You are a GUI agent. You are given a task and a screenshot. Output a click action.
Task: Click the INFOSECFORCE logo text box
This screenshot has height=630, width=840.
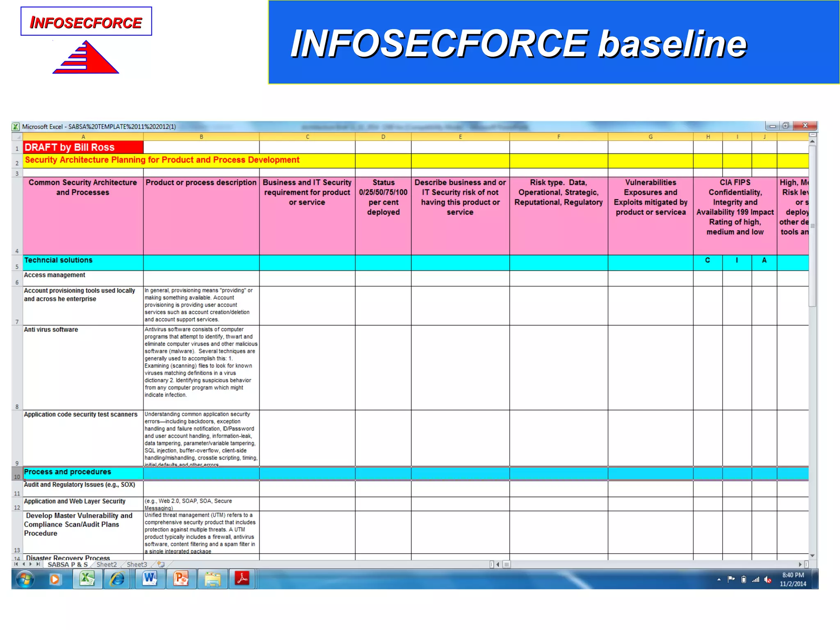[86, 21]
